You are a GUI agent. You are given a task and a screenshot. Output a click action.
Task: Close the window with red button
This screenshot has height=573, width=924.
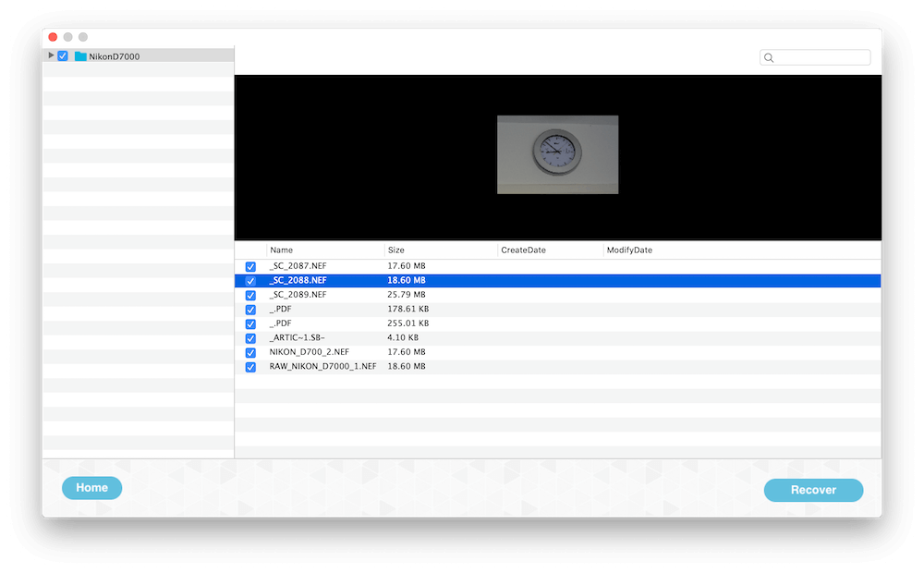pyautogui.click(x=53, y=37)
